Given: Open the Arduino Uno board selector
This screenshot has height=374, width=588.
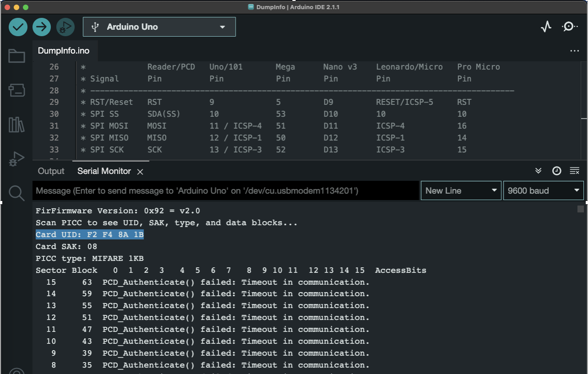Looking at the screenshot, I should tap(159, 27).
